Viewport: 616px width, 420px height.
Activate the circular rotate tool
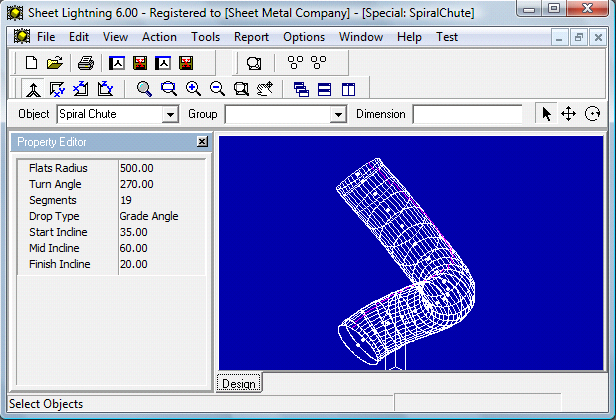point(592,114)
